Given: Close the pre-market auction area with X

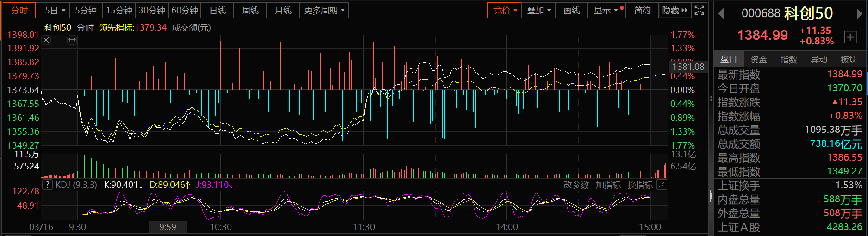Looking at the screenshot, I should point(46,40).
